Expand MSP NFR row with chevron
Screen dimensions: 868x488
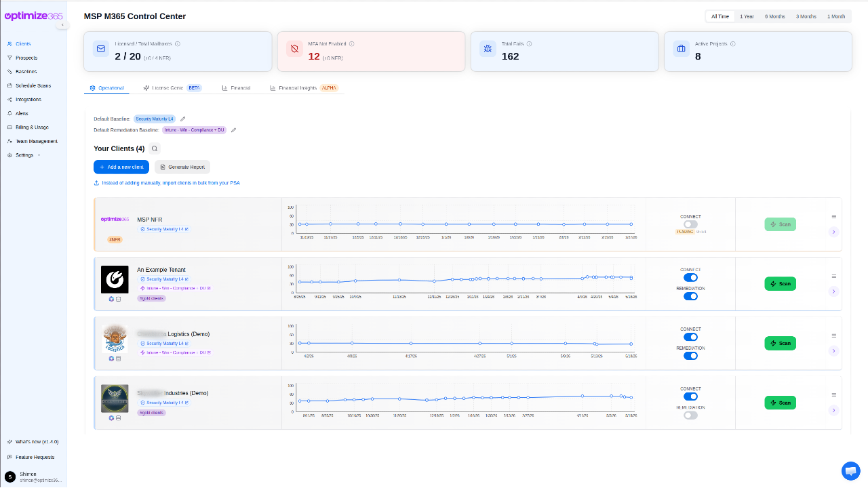pos(834,232)
